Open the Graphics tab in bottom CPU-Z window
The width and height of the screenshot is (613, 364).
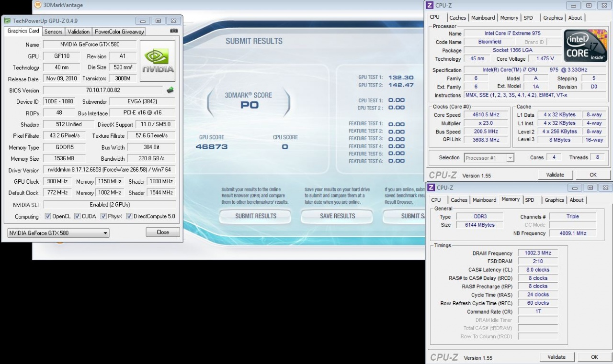[554, 200]
